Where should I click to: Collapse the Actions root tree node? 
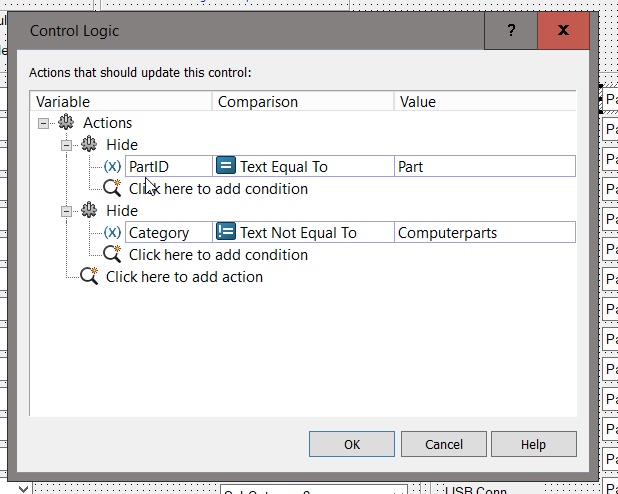[x=43, y=123]
